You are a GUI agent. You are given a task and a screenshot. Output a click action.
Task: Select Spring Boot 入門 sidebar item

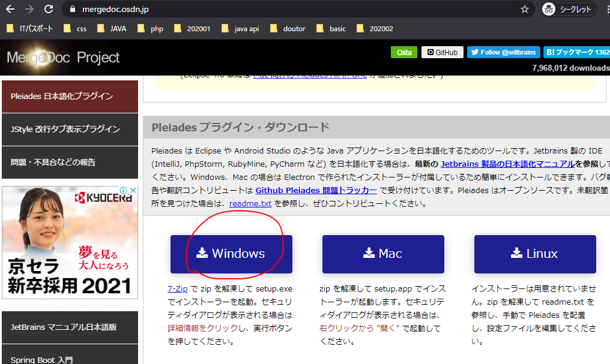click(x=70, y=355)
